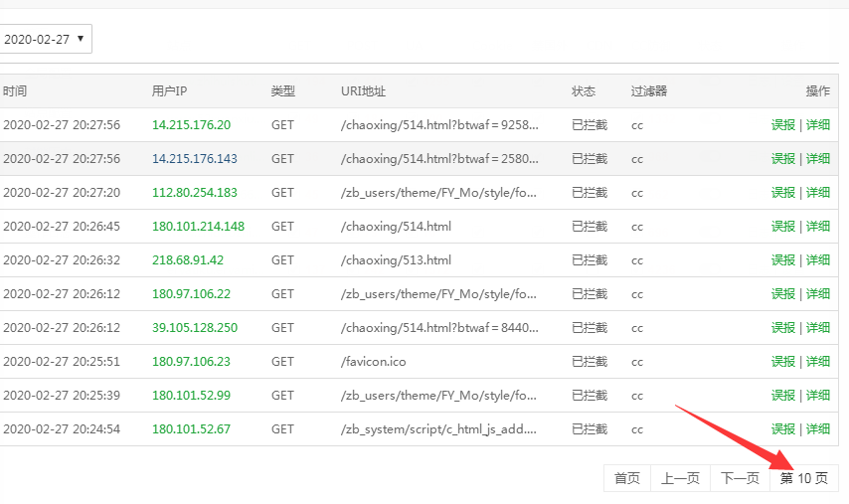The width and height of the screenshot is (849, 504).
Task: Click the 下一页 next page button
Action: click(740, 478)
